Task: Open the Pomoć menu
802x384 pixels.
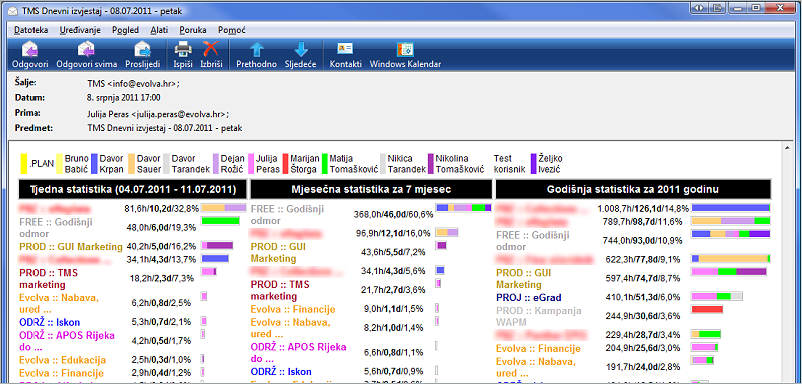Action: tap(232, 30)
